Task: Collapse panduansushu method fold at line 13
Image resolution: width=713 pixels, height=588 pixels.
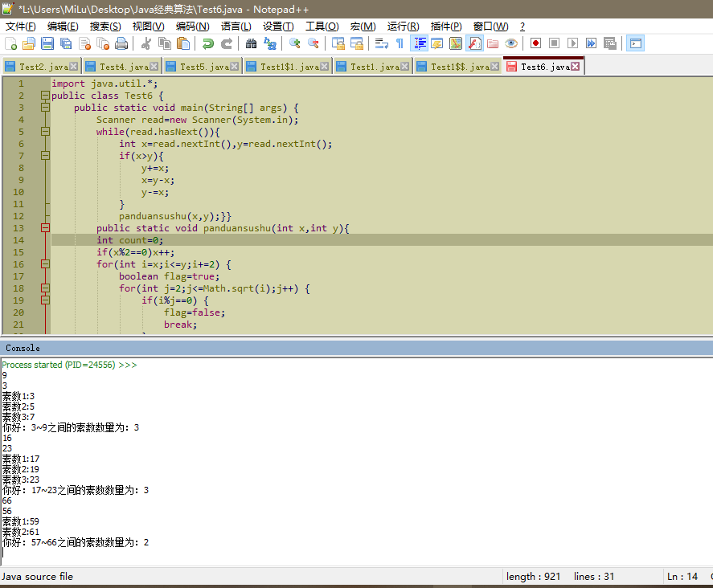Action: (x=45, y=228)
